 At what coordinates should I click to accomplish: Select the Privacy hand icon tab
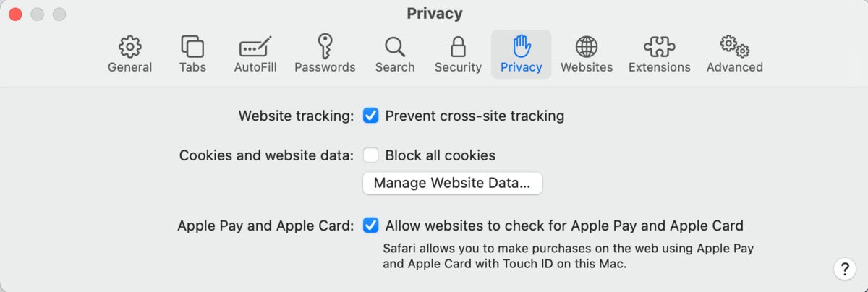coord(521,54)
